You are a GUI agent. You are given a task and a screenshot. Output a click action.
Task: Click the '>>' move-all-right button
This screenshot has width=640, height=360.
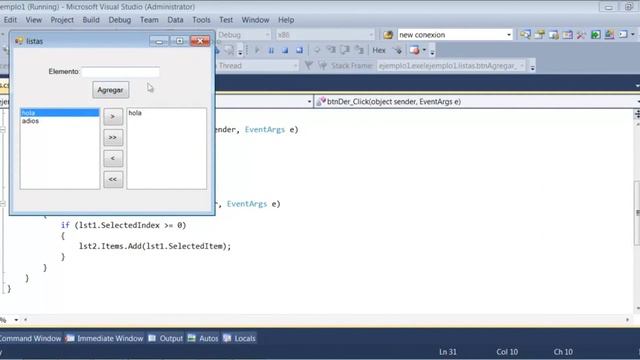pos(113,138)
